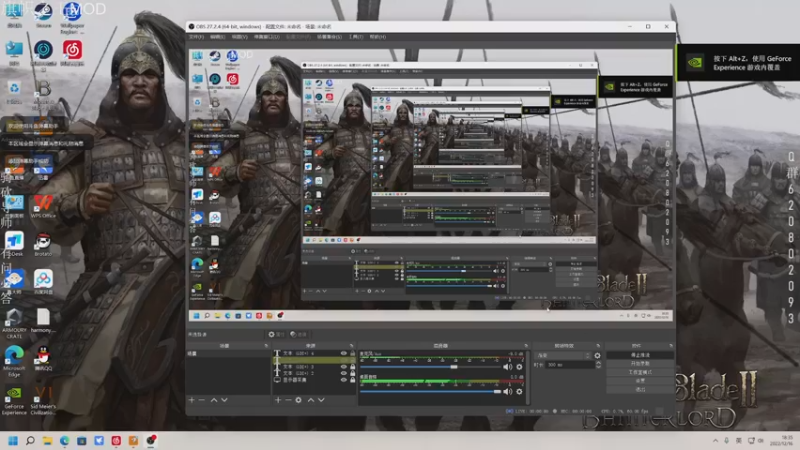The image size is (800, 450).
Task: Mute the 桌面音频 channel
Action: tap(507, 391)
